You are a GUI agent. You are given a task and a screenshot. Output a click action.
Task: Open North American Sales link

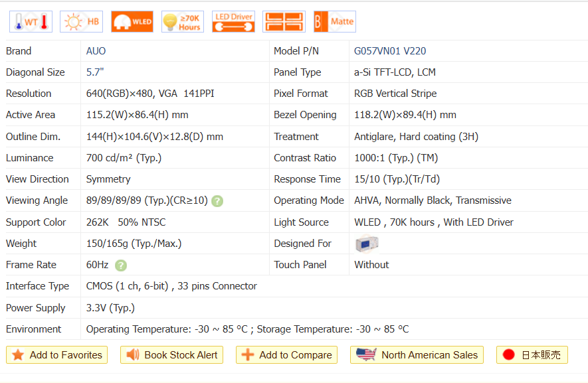(417, 355)
